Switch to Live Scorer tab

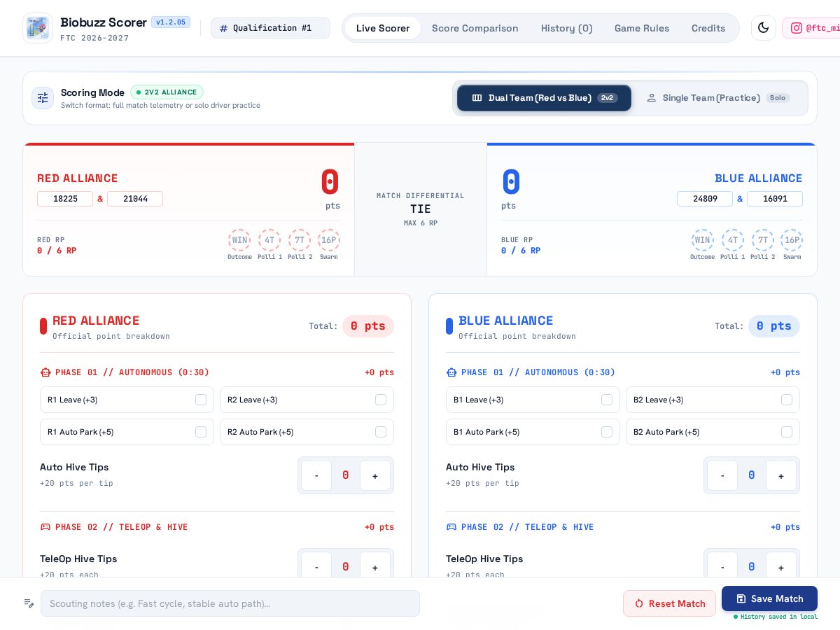click(382, 28)
